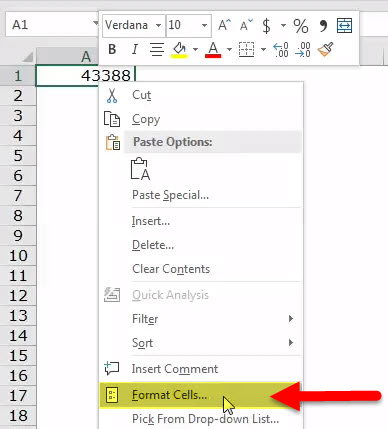
Task: Select row 8 header
Action: pos(18,216)
